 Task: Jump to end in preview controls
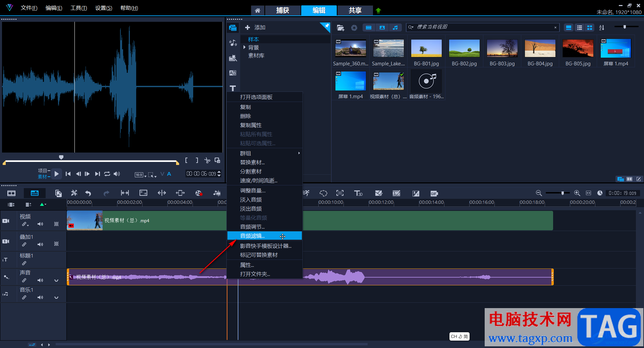[97, 174]
